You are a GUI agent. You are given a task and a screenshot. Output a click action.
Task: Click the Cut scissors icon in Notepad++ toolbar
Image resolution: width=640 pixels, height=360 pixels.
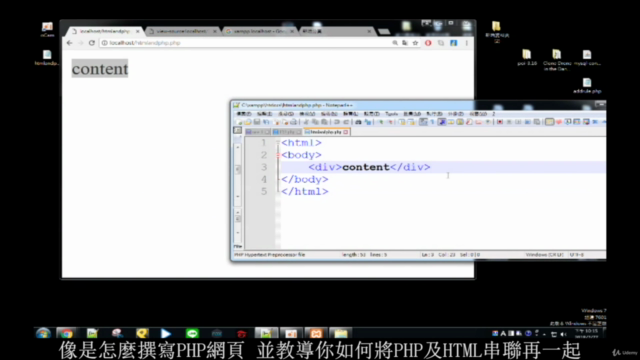(306, 122)
